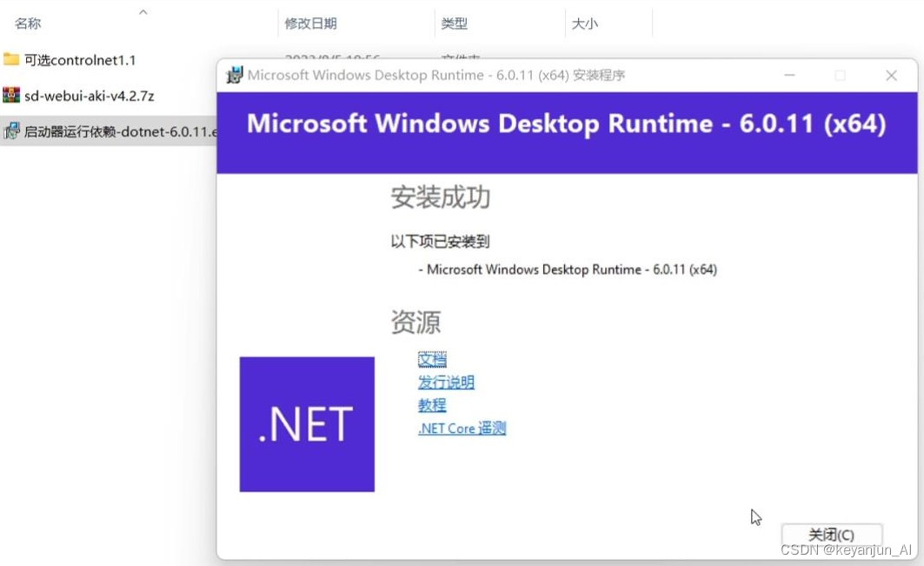
Task: Select the sd-webui-aki-v4.2.7z archive icon
Action: [x=11, y=95]
